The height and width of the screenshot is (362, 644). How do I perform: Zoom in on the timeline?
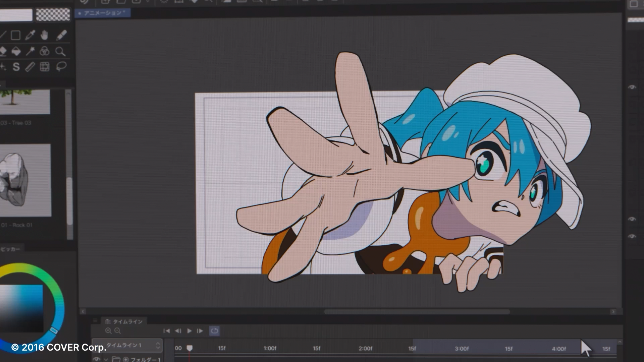[108, 331]
